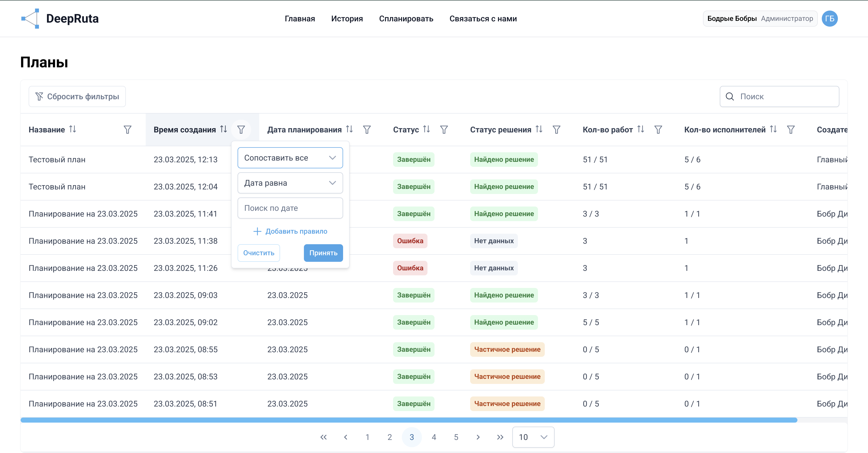The image size is (868, 453).
Task: Open the История menu item
Action: click(x=347, y=19)
